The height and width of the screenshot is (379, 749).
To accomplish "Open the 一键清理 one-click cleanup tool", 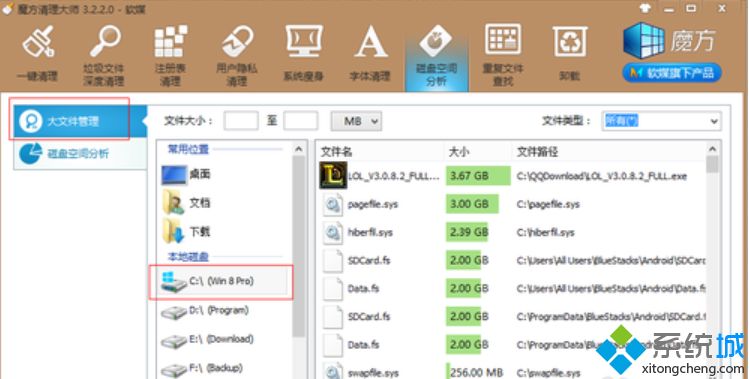I will (x=37, y=54).
